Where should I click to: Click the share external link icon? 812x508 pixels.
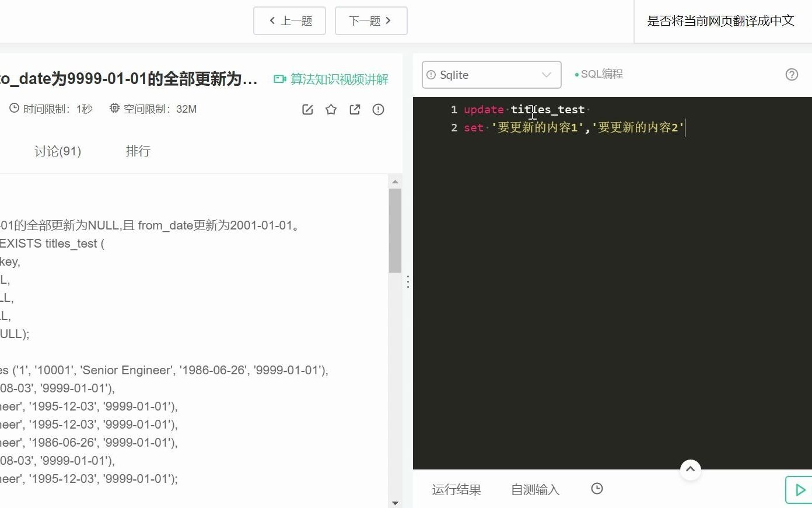(x=355, y=110)
